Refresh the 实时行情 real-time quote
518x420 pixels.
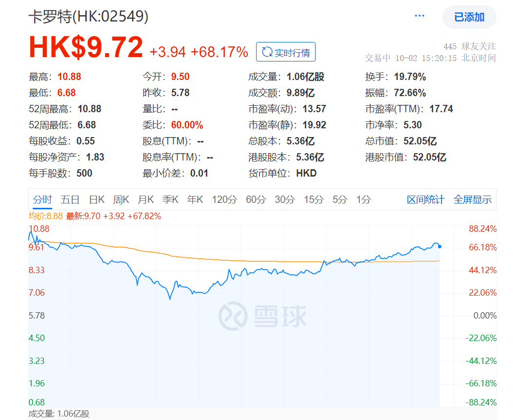click(x=286, y=52)
